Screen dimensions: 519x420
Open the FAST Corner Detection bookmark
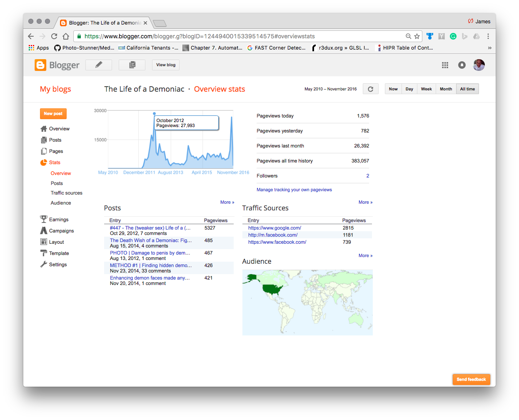point(276,48)
